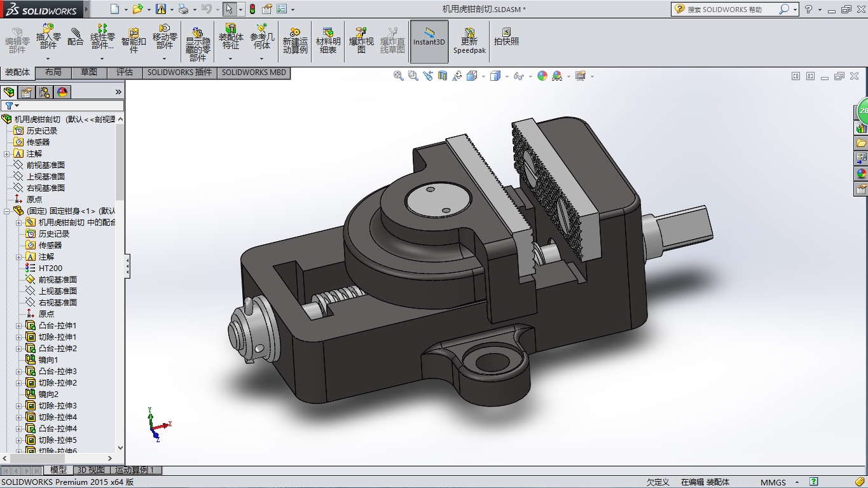Open the DisplayManager tab in feature panel

click(x=62, y=92)
